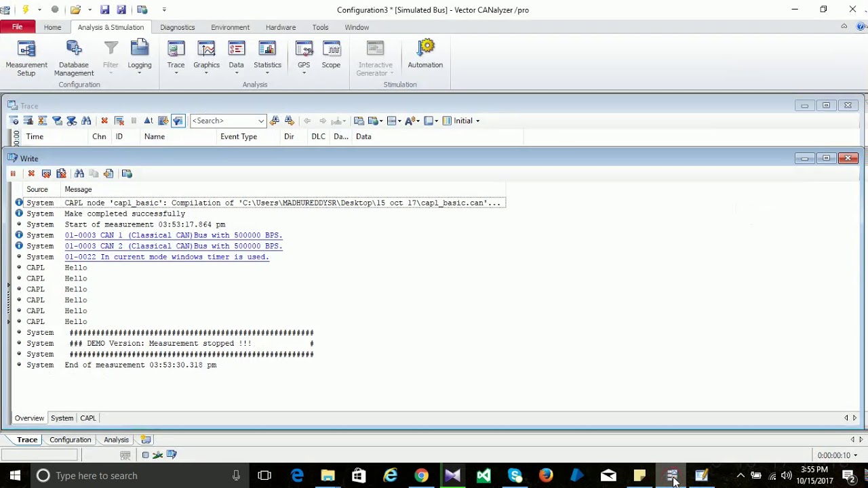This screenshot has width=868, height=488.
Task: Switch to the CAPL tab in Write window
Action: point(88,418)
